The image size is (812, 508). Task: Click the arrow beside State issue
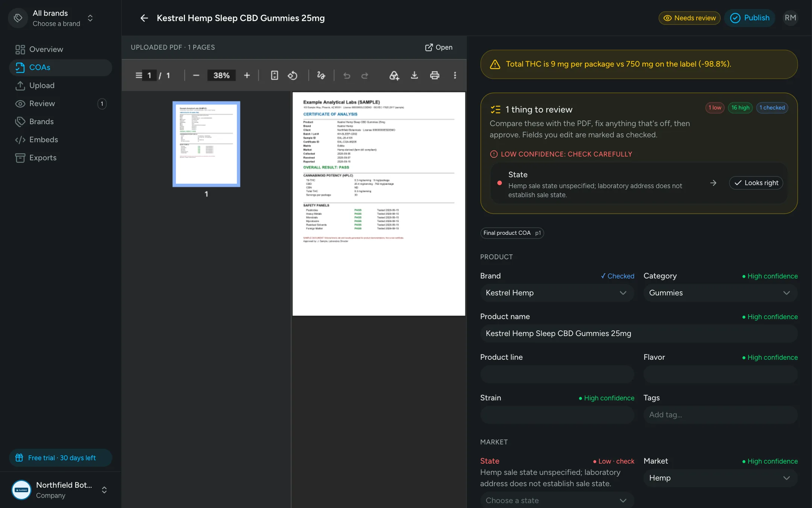point(713,183)
